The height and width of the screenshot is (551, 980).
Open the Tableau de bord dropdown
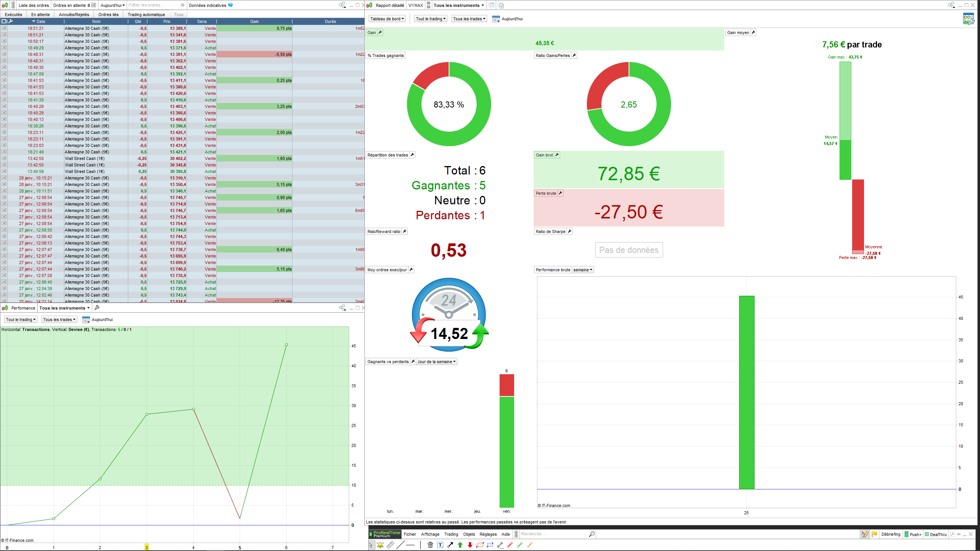tap(387, 19)
